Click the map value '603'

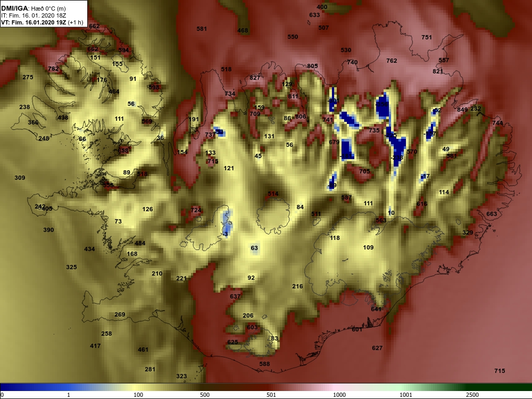[x=252, y=327]
